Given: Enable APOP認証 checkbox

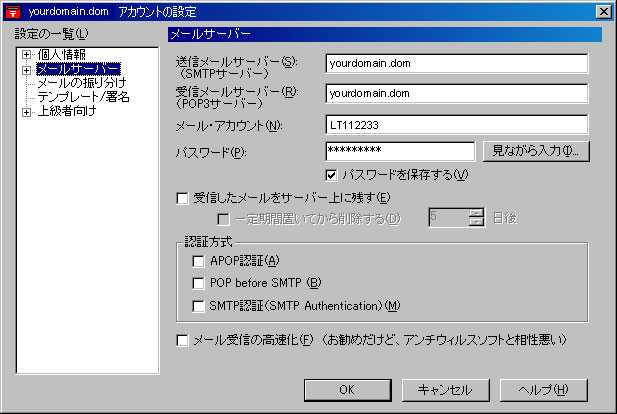Looking at the screenshot, I should [x=198, y=261].
